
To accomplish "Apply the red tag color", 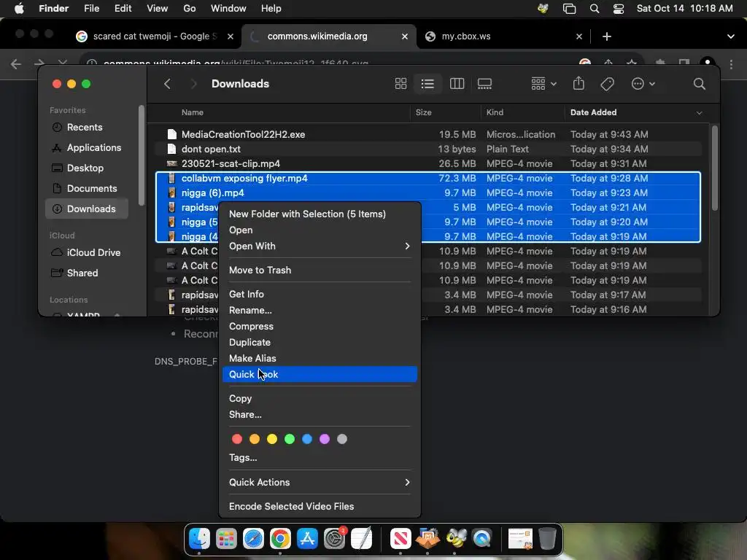I will click(237, 439).
